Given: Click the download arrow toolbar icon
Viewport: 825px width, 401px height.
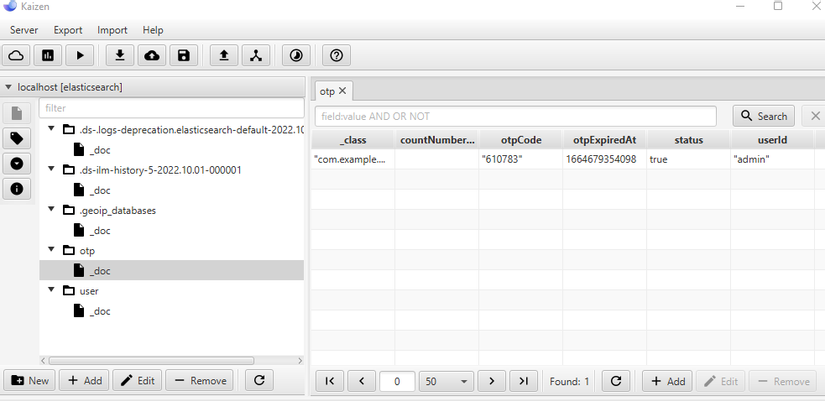Looking at the screenshot, I should tap(120, 55).
